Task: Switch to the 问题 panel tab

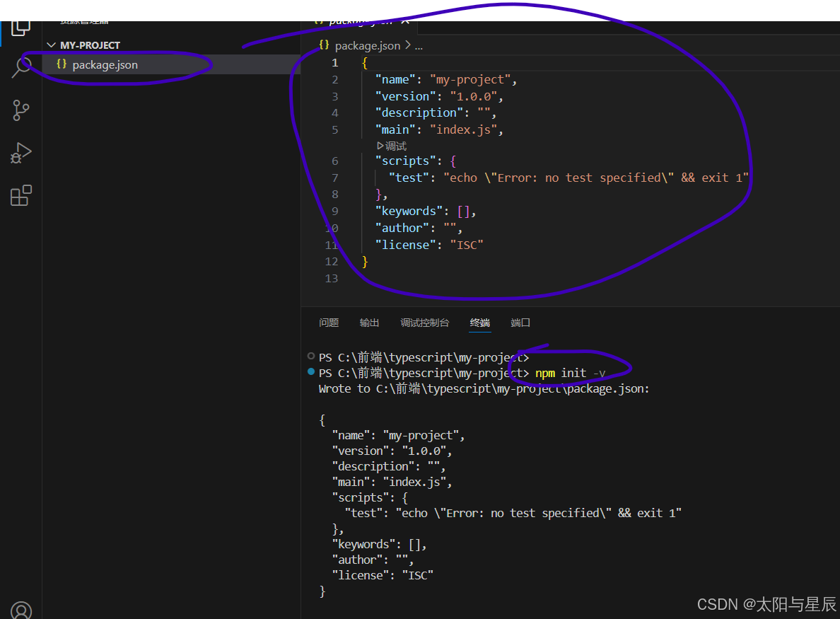Action: pos(329,323)
